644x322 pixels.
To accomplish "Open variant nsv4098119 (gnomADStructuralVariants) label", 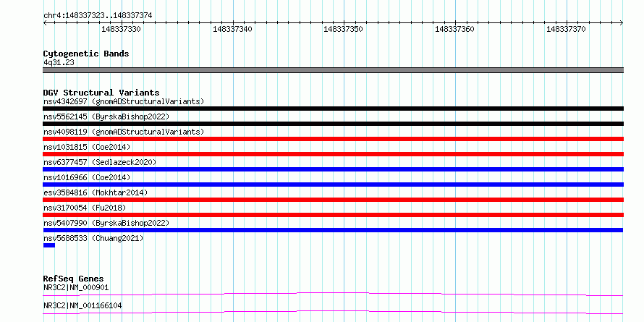I will click(124, 132).
